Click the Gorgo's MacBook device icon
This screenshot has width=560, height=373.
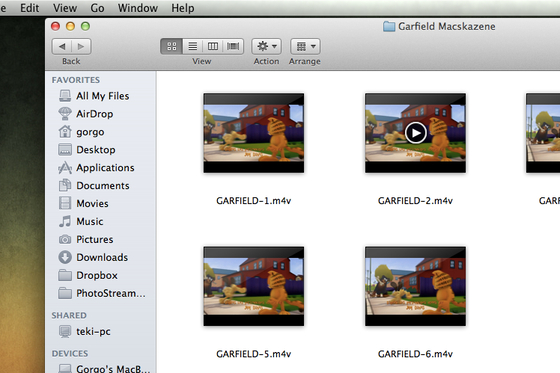tap(65, 368)
